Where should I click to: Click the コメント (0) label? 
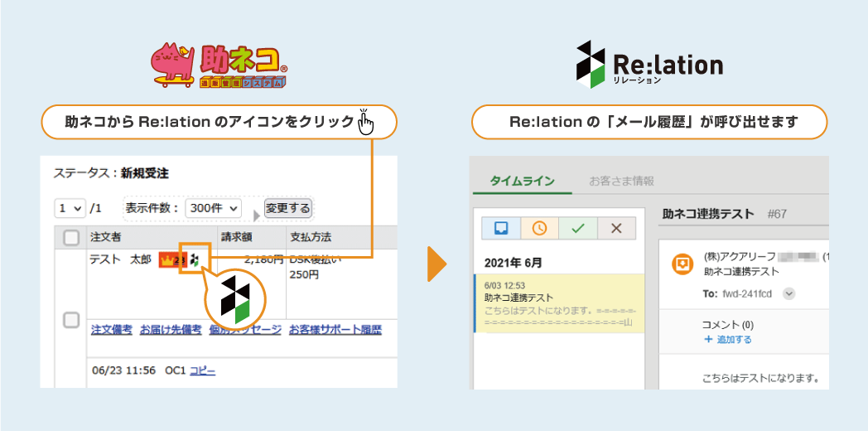[x=727, y=325]
